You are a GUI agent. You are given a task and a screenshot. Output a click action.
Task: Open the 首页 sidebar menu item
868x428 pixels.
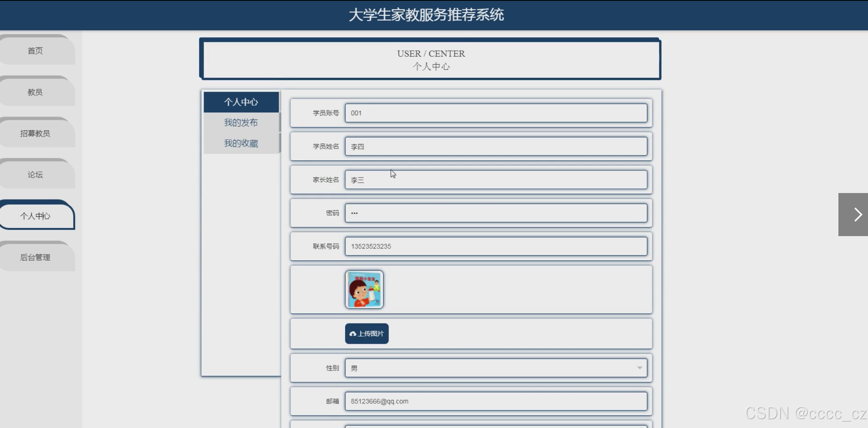[x=35, y=51]
